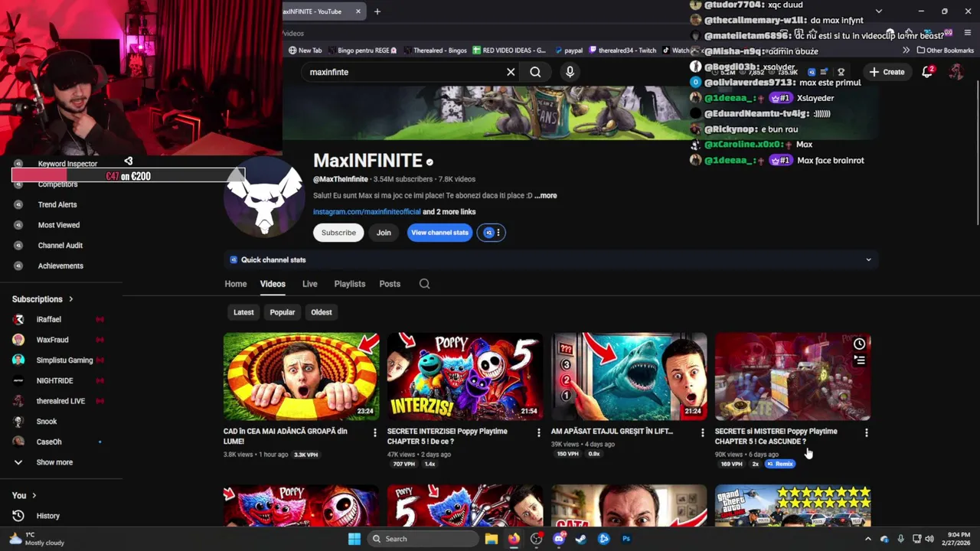This screenshot has width=980, height=551.
Task: Open the Other Bookmarks folder
Action: click(945, 51)
